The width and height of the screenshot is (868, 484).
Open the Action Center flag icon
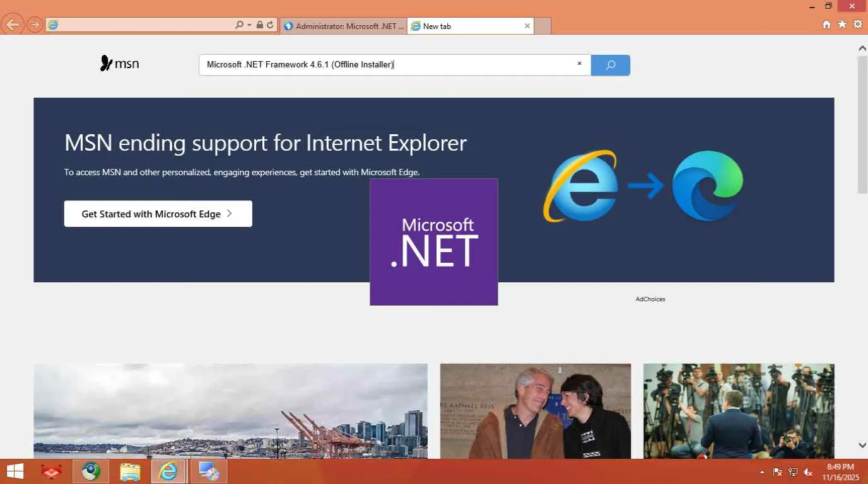pyautogui.click(x=777, y=472)
